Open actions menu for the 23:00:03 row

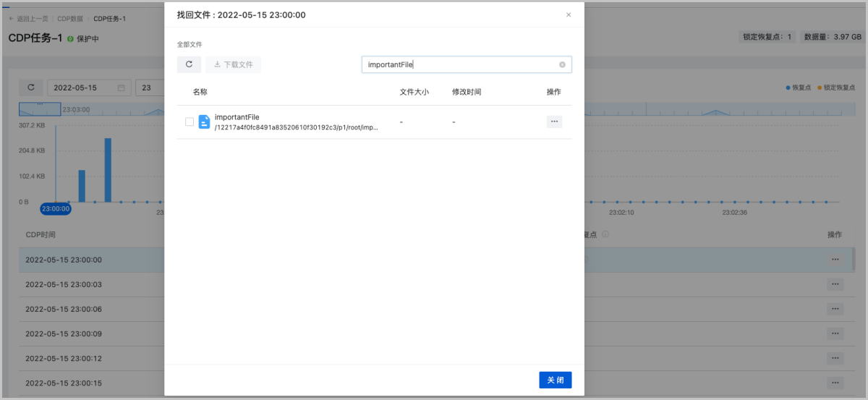pos(835,284)
